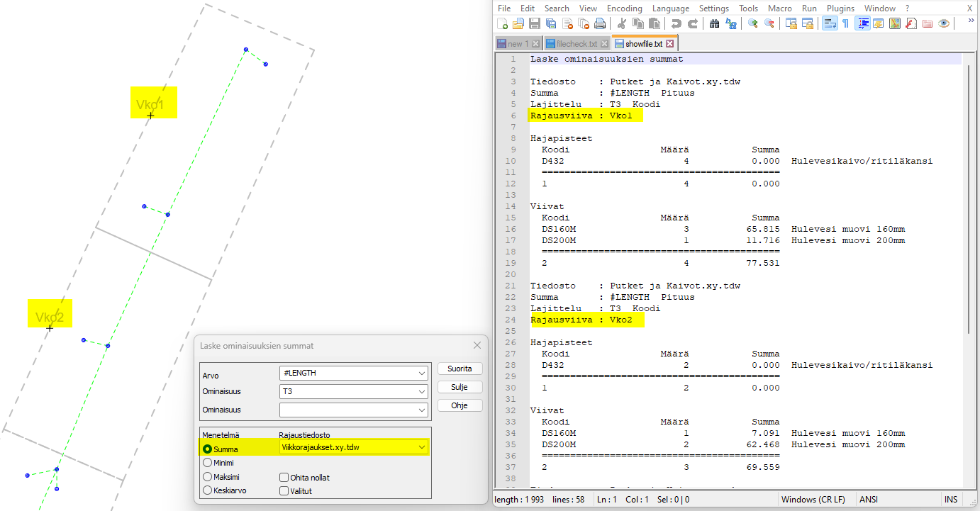Click the Show All Characters pilcrow icon
This screenshot has width=980, height=511.
pyautogui.click(x=845, y=24)
